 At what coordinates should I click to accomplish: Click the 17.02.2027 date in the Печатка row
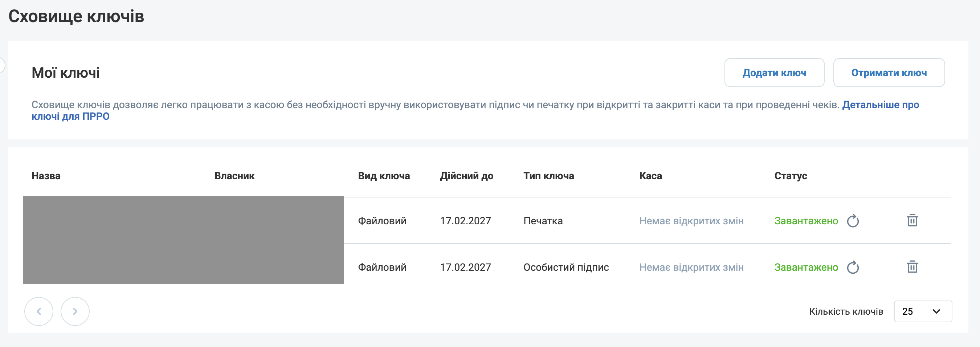pyautogui.click(x=465, y=221)
